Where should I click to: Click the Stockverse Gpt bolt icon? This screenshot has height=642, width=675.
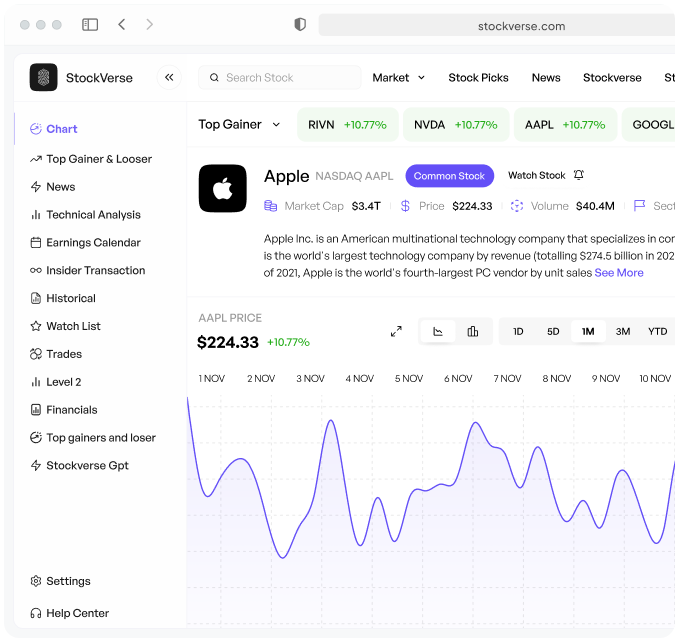click(x=36, y=465)
